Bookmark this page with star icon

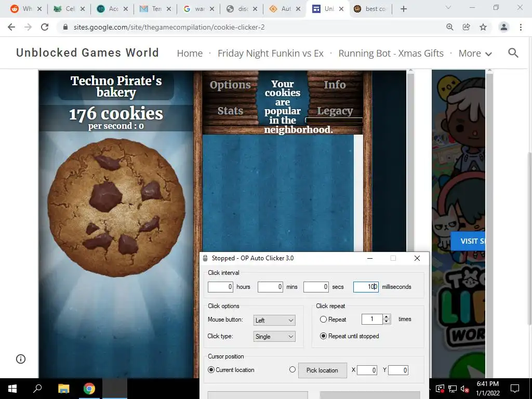click(x=483, y=27)
